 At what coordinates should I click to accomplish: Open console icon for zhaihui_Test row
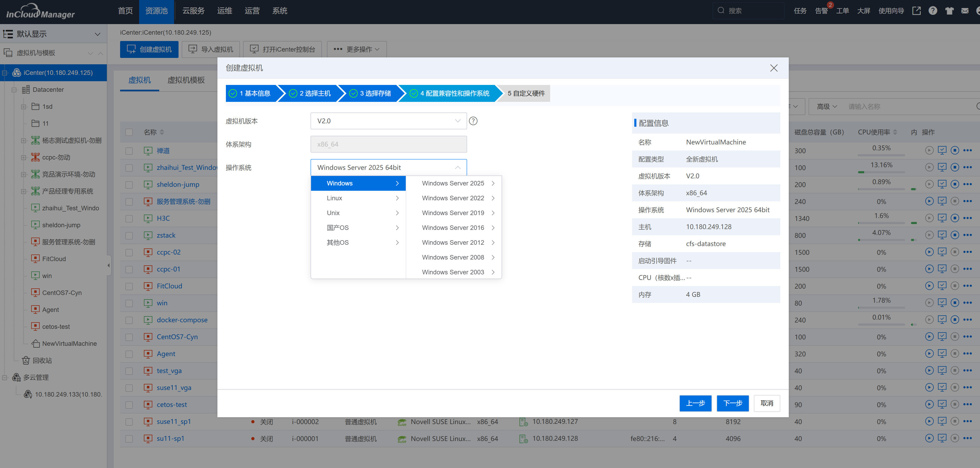click(x=942, y=167)
